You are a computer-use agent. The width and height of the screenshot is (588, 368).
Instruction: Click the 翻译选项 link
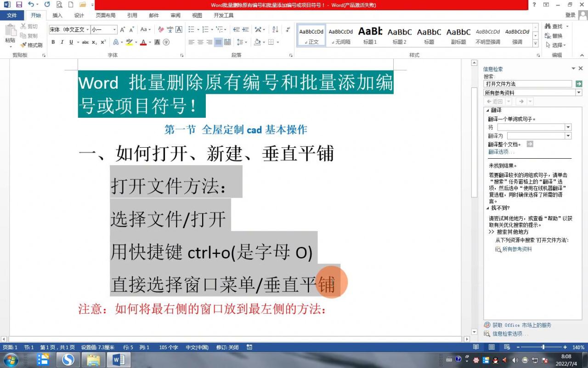coord(499,151)
